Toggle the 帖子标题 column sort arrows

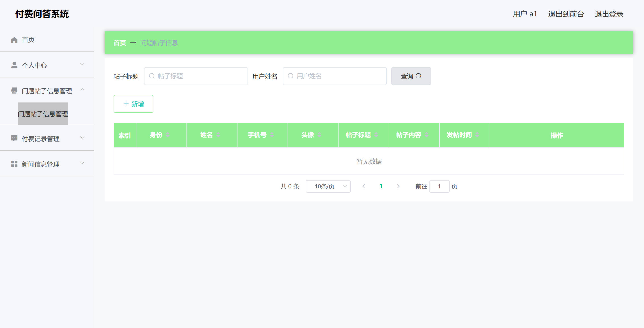pos(376,135)
